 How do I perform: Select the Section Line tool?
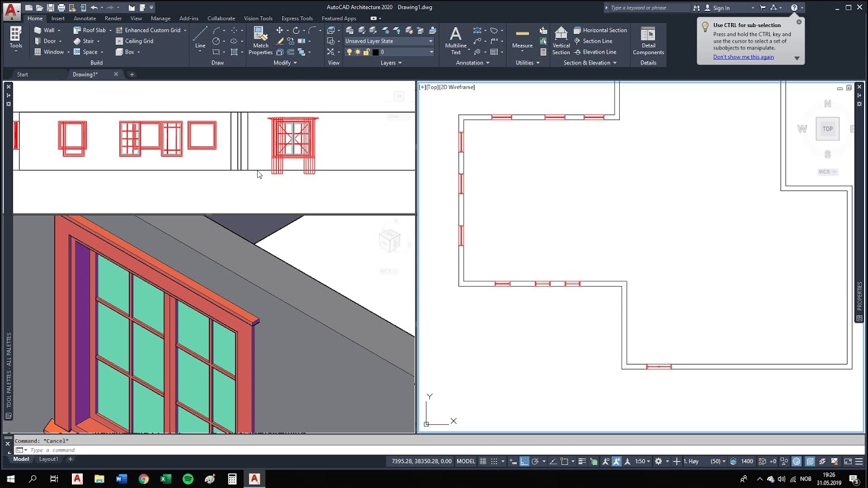(x=593, y=41)
